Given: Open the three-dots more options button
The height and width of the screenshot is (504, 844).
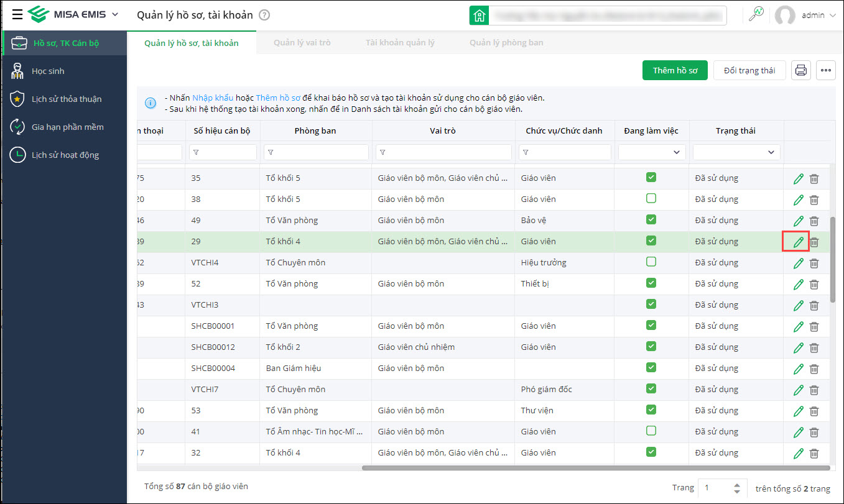Looking at the screenshot, I should [x=826, y=70].
